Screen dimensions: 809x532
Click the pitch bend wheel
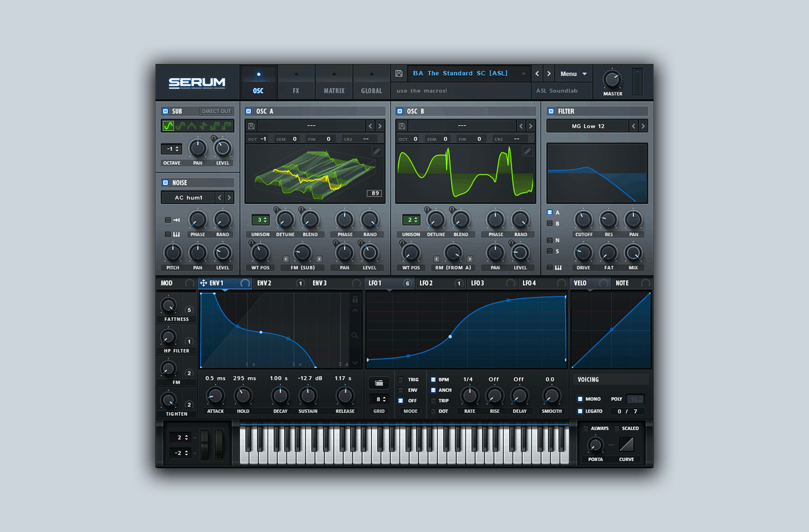pos(205,444)
